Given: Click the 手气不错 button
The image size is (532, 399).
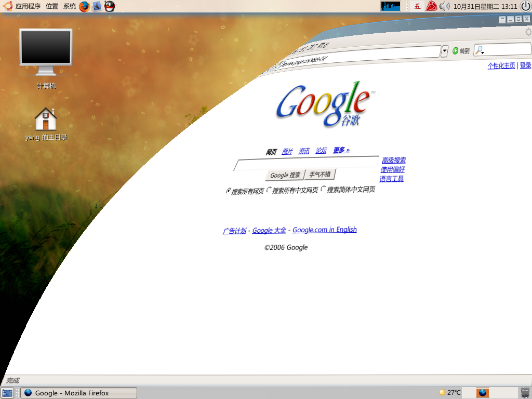Looking at the screenshot, I should coord(320,175).
